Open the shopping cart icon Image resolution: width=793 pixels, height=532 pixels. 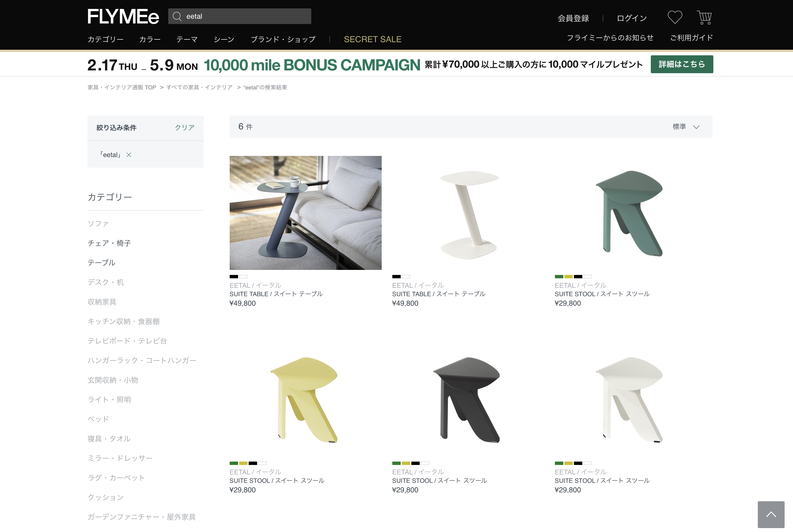(x=704, y=17)
